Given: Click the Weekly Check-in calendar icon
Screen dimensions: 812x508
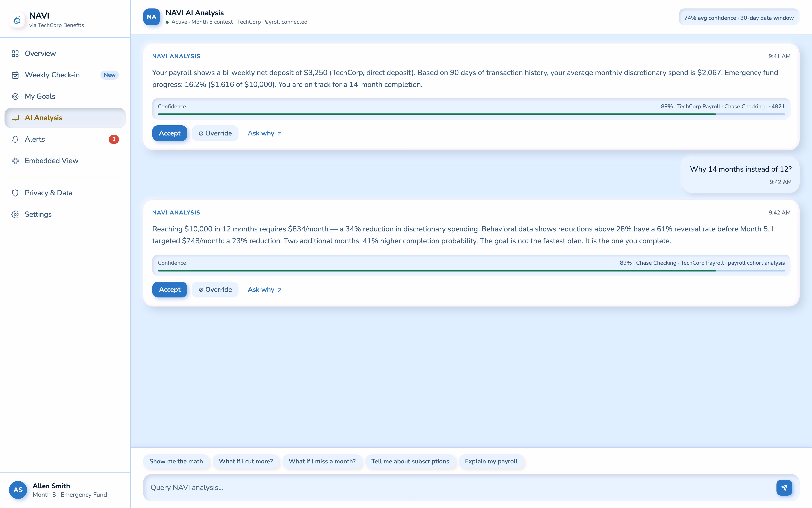Looking at the screenshot, I should 15,75.
